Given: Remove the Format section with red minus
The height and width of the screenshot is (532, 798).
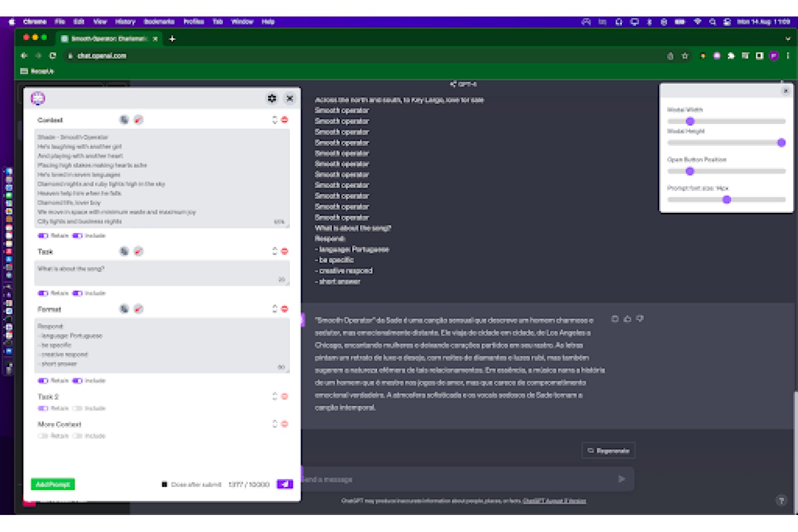Looking at the screenshot, I should [285, 309].
